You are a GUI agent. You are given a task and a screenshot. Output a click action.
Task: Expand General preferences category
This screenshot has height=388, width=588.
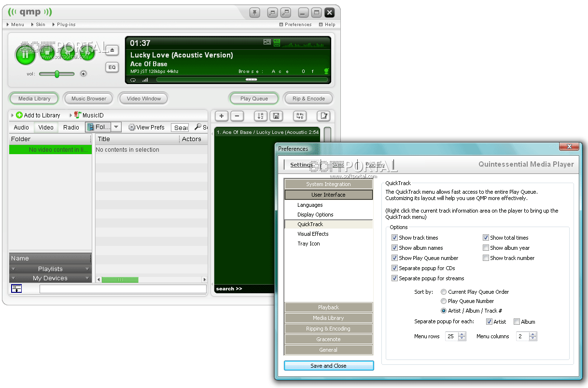point(328,350)
